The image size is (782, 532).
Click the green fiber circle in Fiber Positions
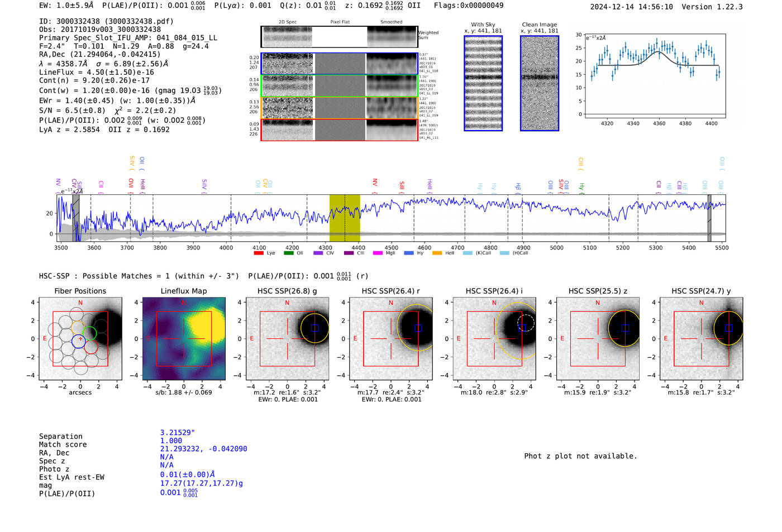[x=89, y=333]
